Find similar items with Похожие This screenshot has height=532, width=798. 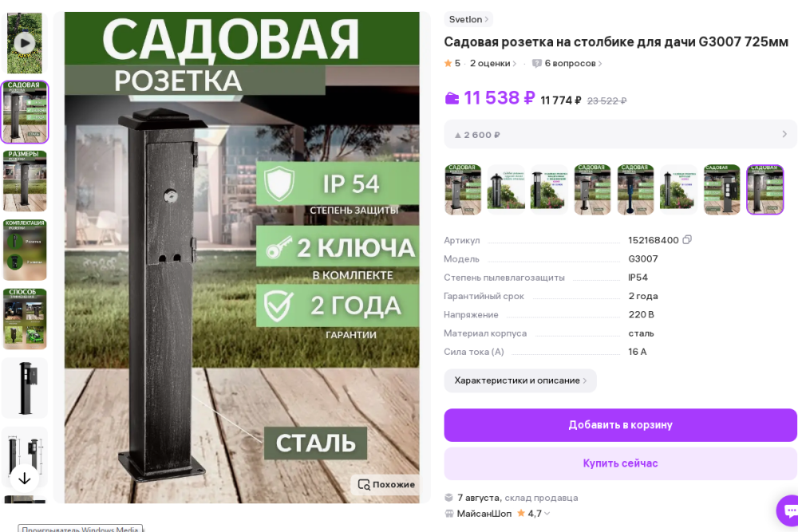(x=386, y=485)
